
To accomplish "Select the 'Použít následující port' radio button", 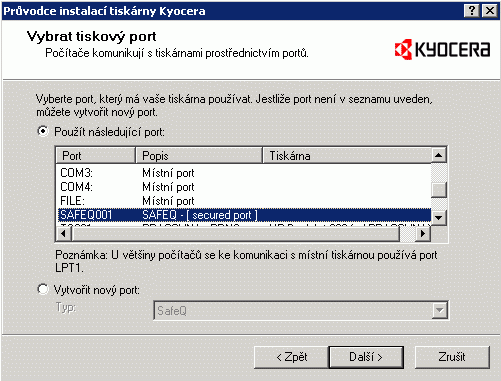I will click(x=43, y=132).
